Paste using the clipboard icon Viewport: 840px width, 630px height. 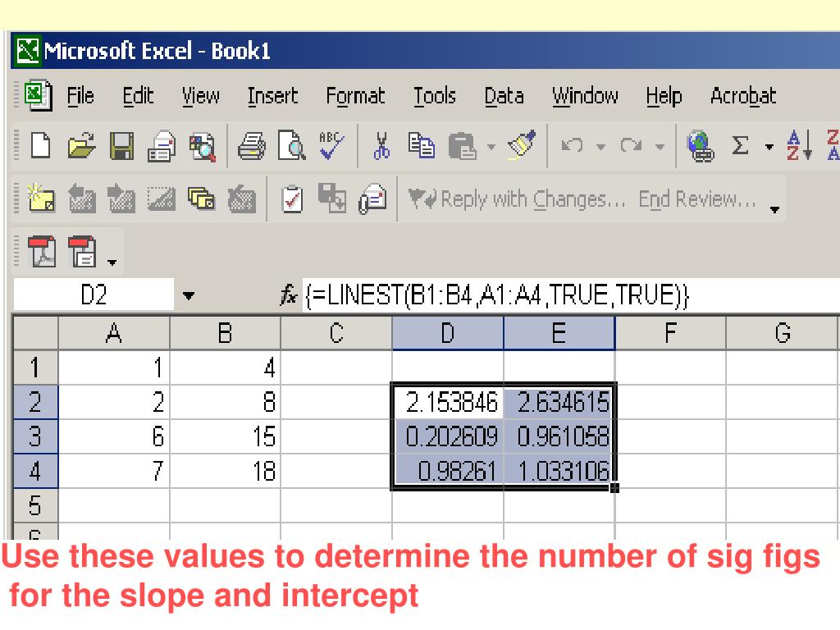[x=462, y=146]
